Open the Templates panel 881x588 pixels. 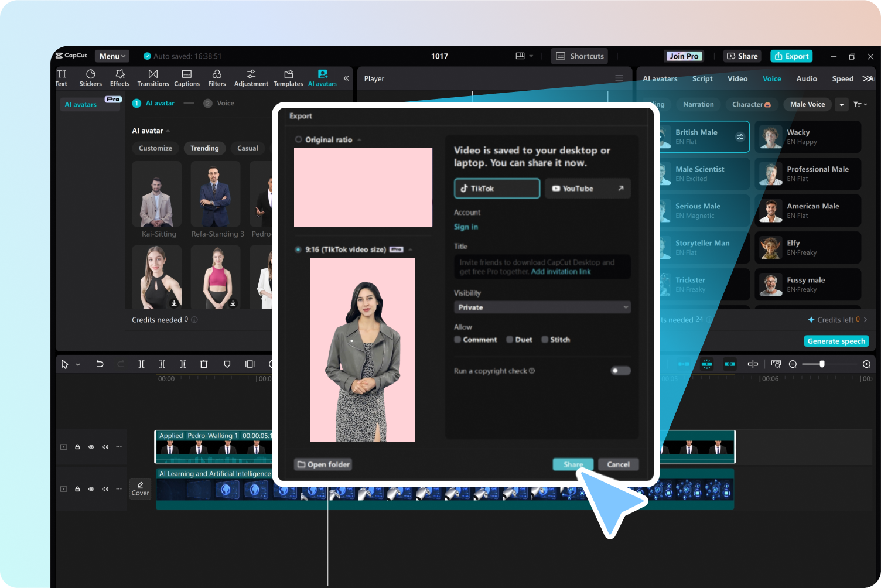pos(288,77)
